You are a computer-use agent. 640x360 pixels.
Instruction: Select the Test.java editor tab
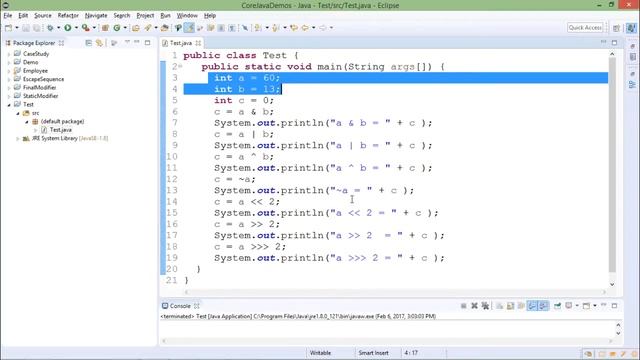pos(181,43)
